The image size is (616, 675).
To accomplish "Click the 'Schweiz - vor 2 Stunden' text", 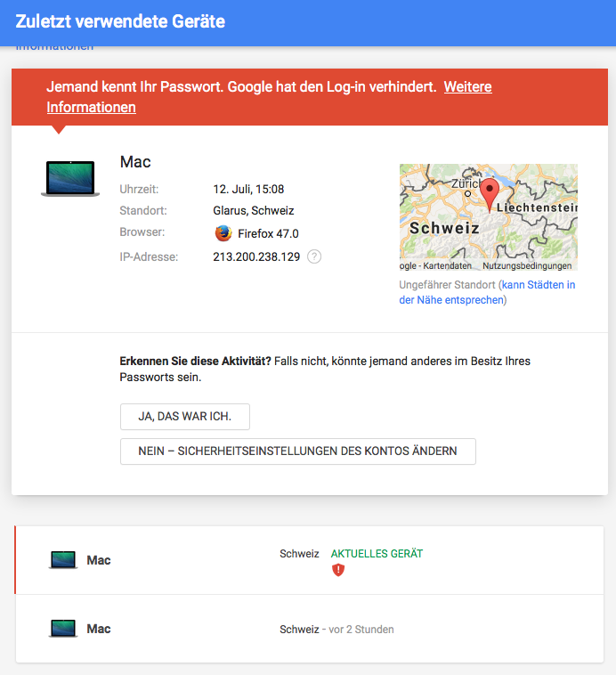I will coord(336,630).
